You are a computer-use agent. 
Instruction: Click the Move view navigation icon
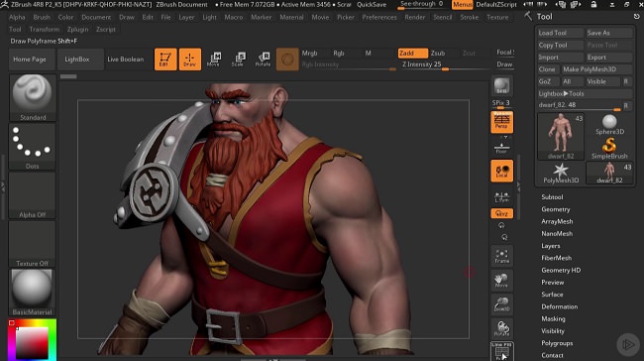(501, 280)
